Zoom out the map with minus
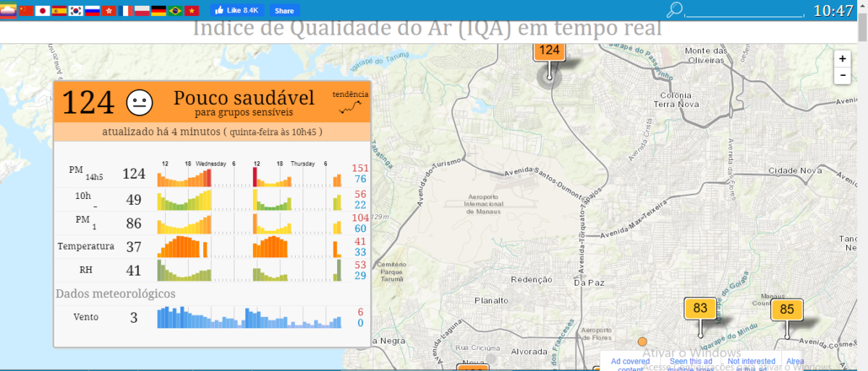The width and height of the screenshot is (868, 371). pos(842,75)
